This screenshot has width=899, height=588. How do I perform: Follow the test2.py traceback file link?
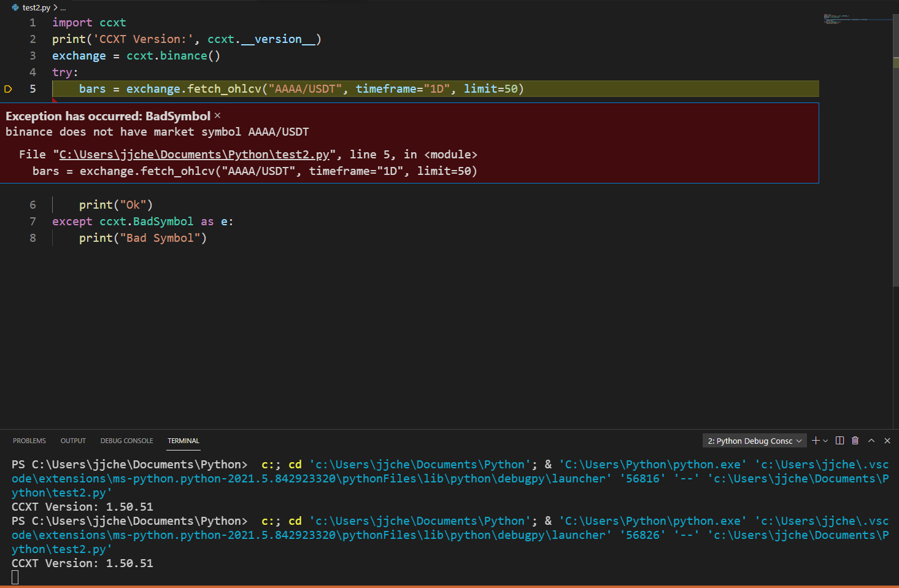195,154
